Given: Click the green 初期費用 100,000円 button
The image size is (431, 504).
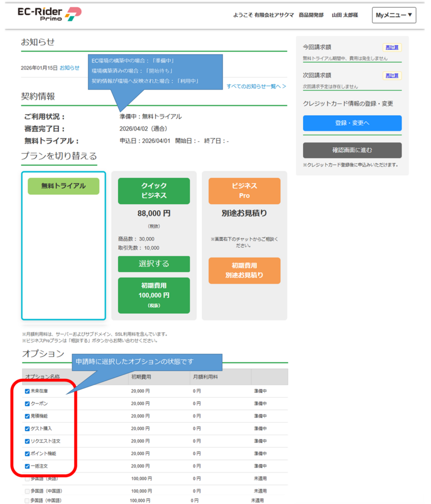Looking at the screenshot, I should [x=154, y=295].
